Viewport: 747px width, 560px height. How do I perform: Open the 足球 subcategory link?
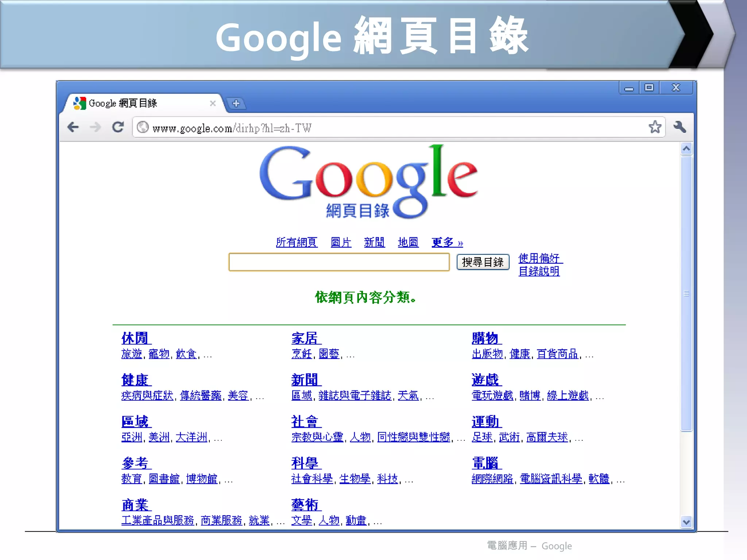point(482,437)
